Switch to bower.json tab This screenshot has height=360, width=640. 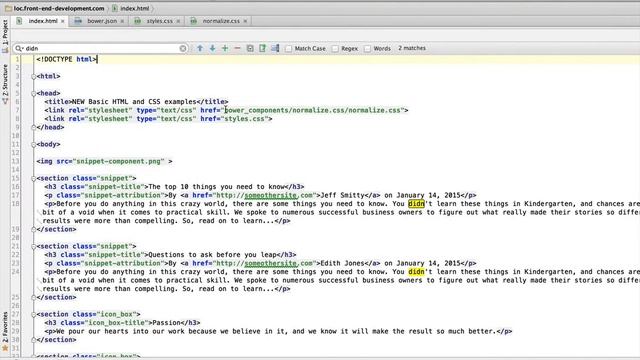(102, 21)
